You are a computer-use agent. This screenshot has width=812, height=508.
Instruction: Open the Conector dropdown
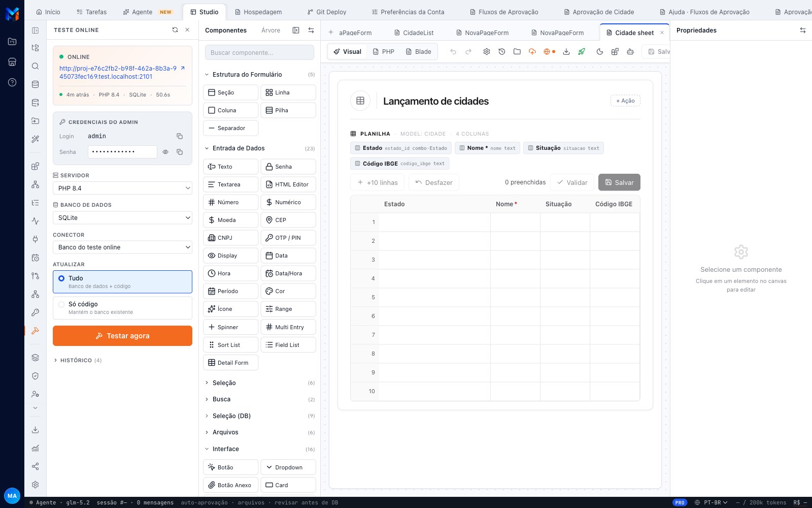pos(122,247)
